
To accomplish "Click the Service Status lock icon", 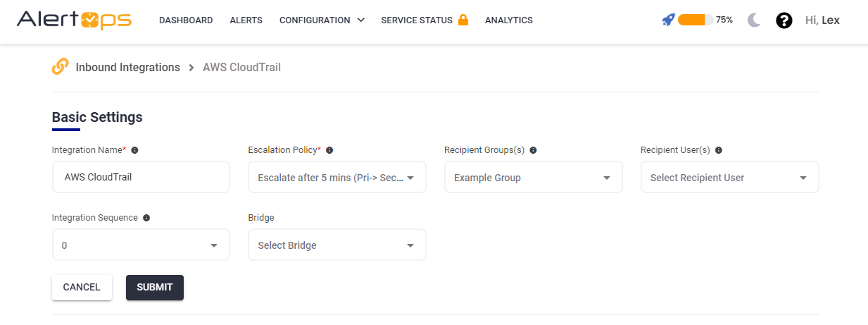I will (x=463, y=20).
